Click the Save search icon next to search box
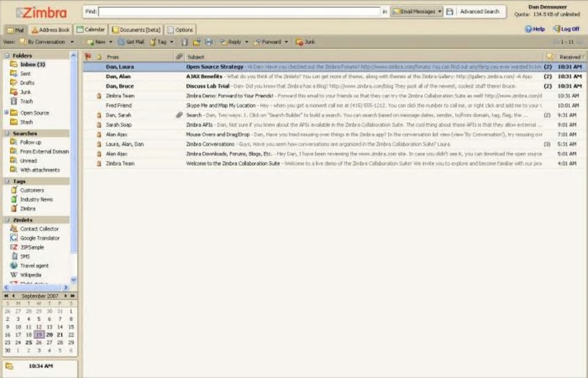The image size is (588, 378). (x=449, y=12)
